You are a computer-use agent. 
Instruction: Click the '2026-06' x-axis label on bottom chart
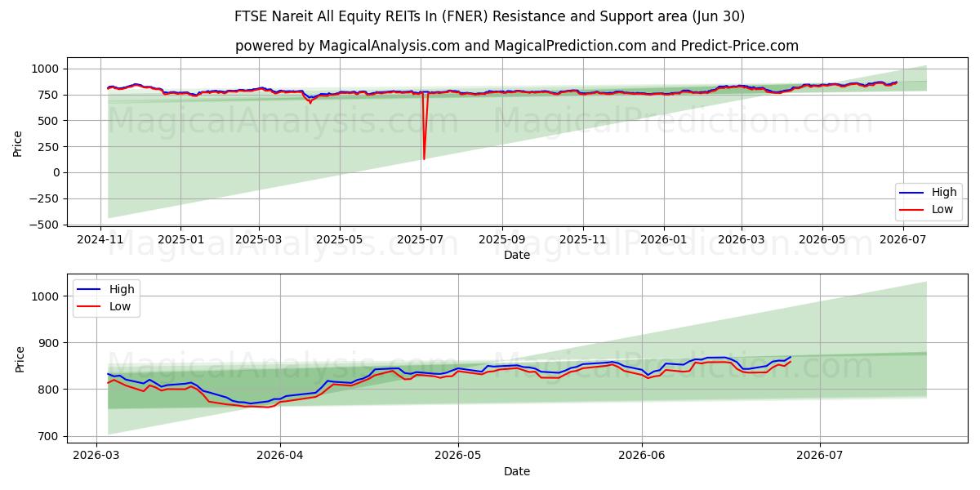[x=642, y=457]
